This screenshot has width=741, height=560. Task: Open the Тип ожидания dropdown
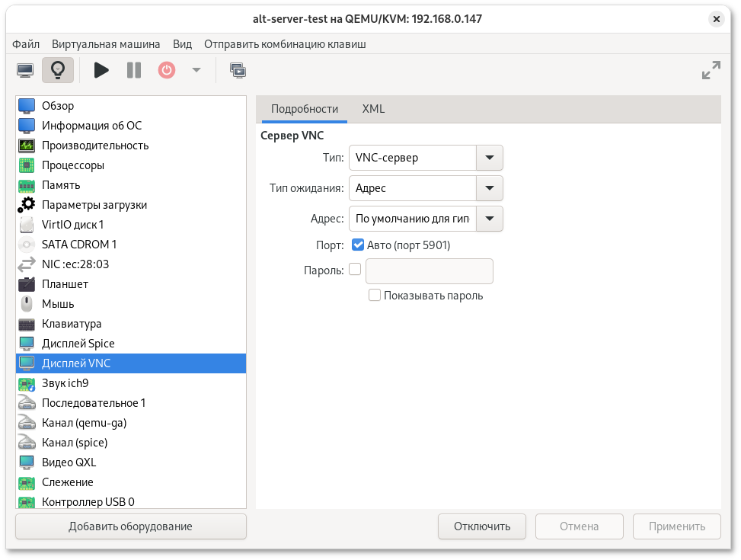(489, 187)
